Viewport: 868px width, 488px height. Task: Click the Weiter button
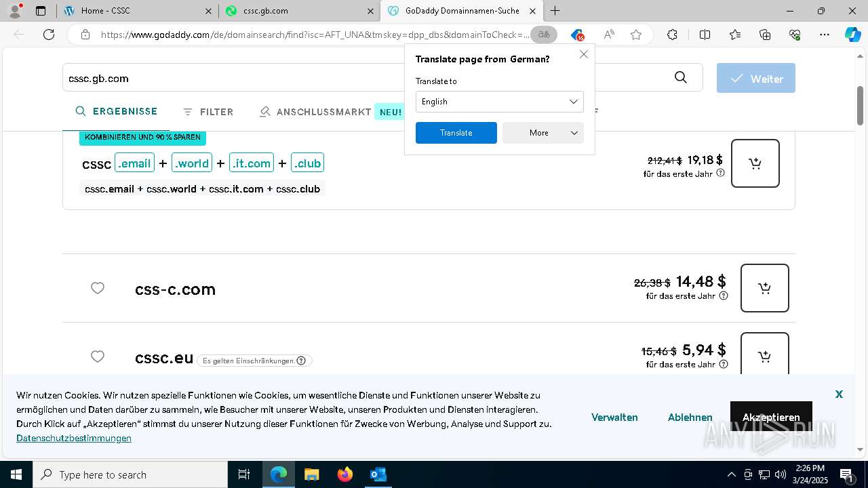point(756,79)
